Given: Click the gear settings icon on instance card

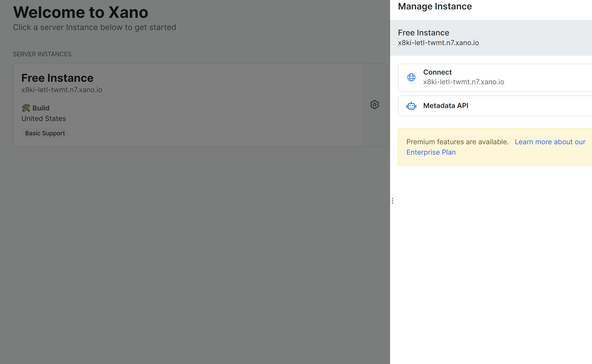Looking at the screenshot, I should point(374,105).
